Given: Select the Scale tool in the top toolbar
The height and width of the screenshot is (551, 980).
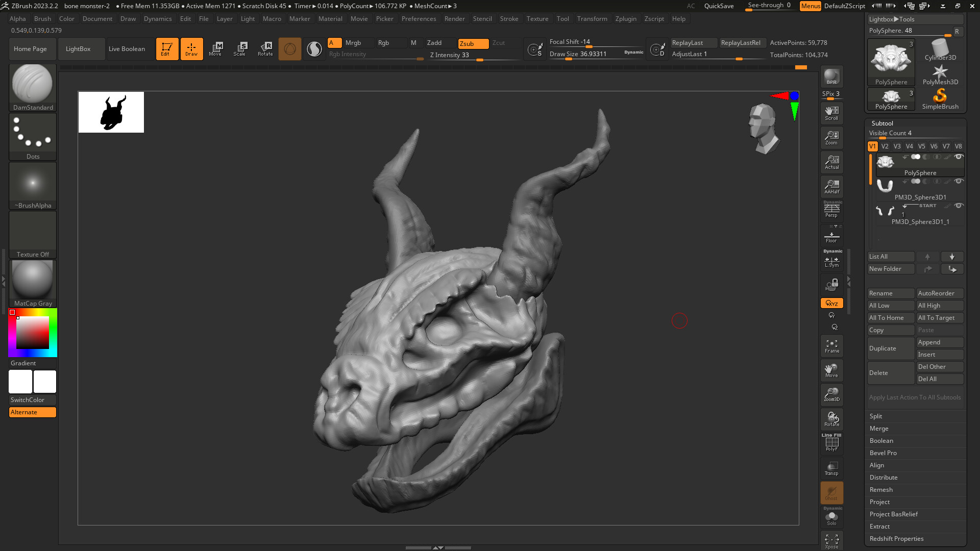Looking at the screenshot, I should pos(240,48).
